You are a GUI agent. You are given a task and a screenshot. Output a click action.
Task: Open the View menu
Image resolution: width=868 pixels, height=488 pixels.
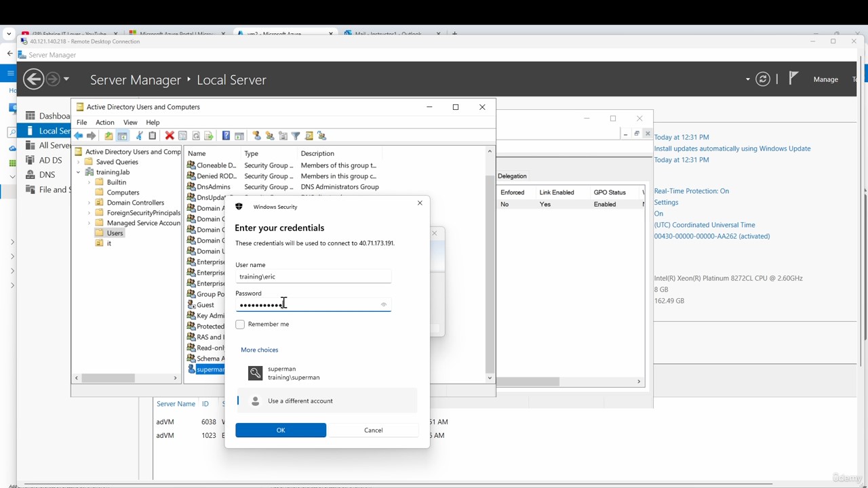(x=130, y=123)
